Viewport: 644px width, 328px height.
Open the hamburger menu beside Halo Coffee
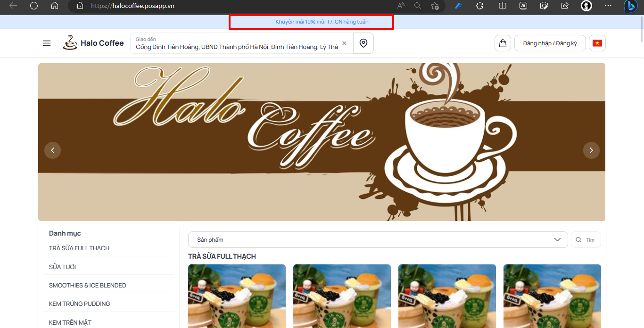tap(47, 43)
